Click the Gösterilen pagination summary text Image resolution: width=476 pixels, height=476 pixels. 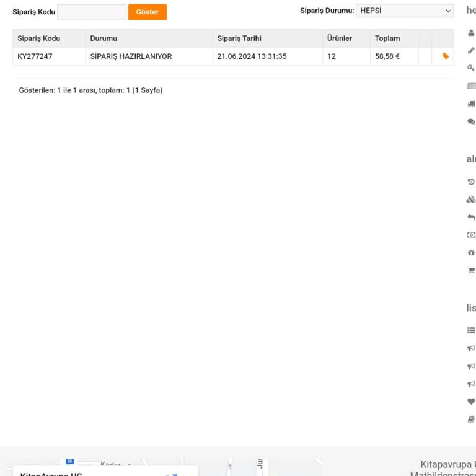90,90
